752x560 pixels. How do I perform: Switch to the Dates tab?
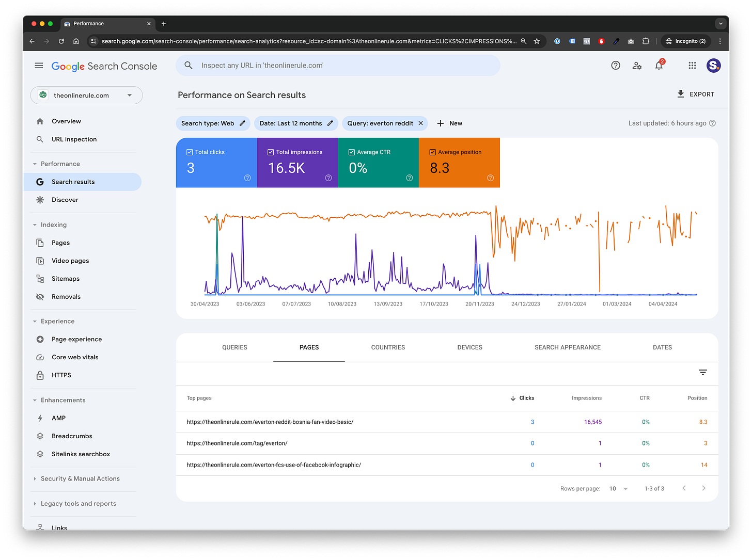pyautogui.click(x=662, y=347)
